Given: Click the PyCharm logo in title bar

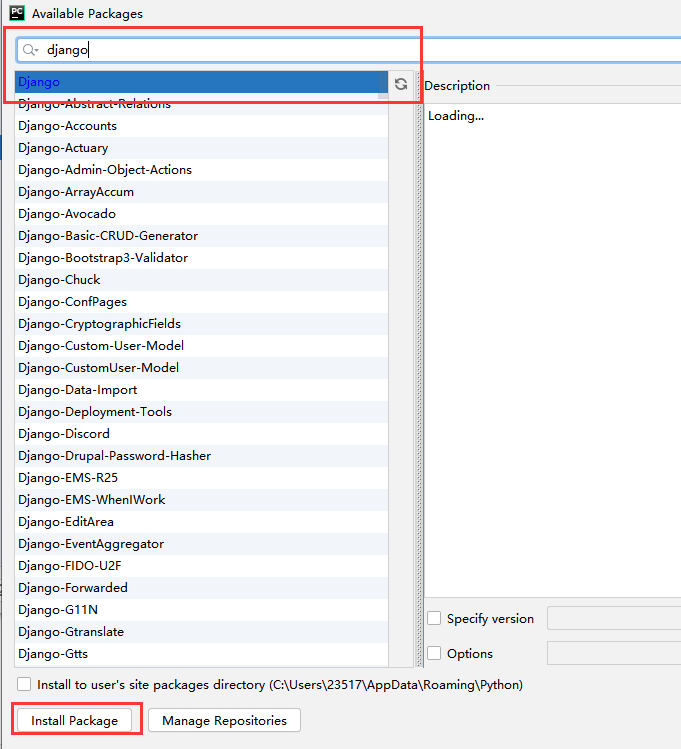Looking at the screenshot, I should click(x=17, y=13).
